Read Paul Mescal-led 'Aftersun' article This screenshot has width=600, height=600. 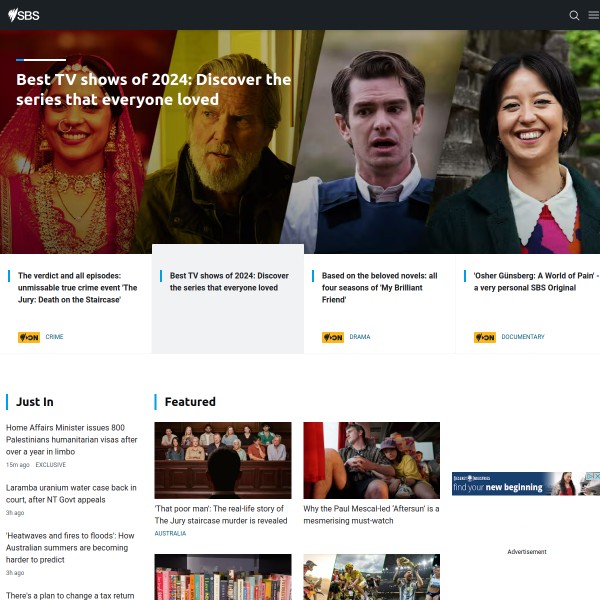point(371,514)
